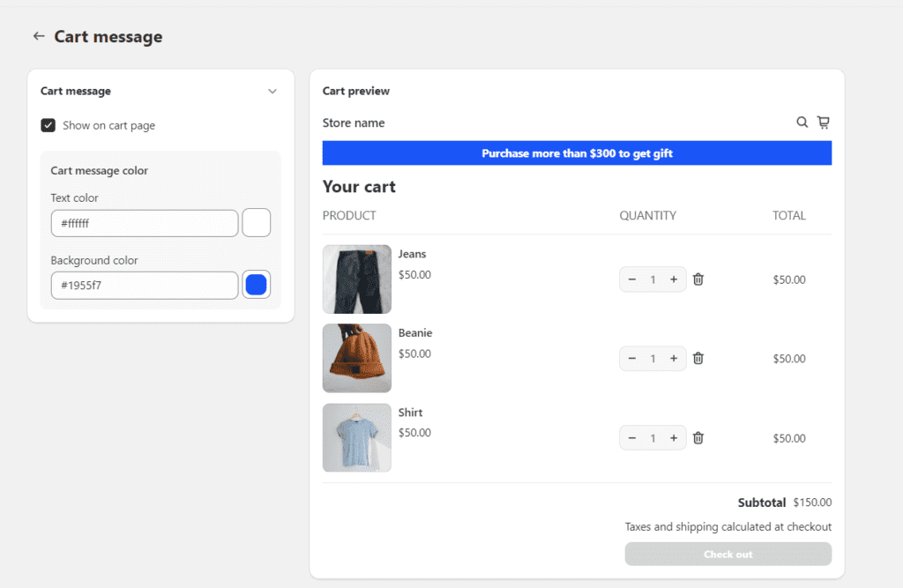903x588 pixels.
Task: Click the Beanie product image
Action: [356, 358]
